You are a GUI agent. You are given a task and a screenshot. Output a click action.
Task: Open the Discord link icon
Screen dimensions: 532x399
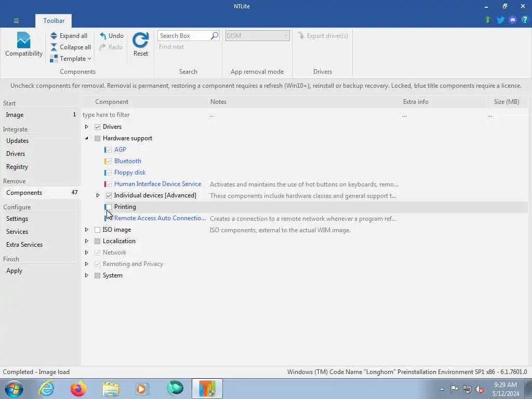[513, 20]
